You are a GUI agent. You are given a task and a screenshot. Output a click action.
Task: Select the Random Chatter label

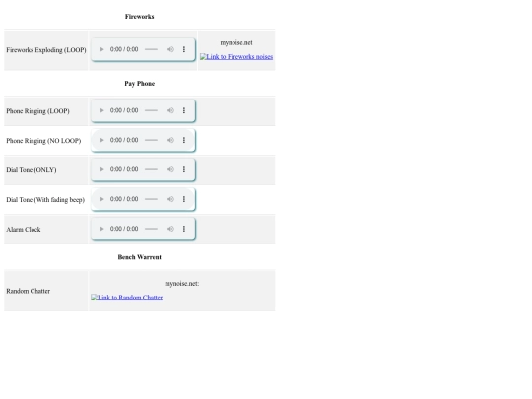click(x=29, y=291)
